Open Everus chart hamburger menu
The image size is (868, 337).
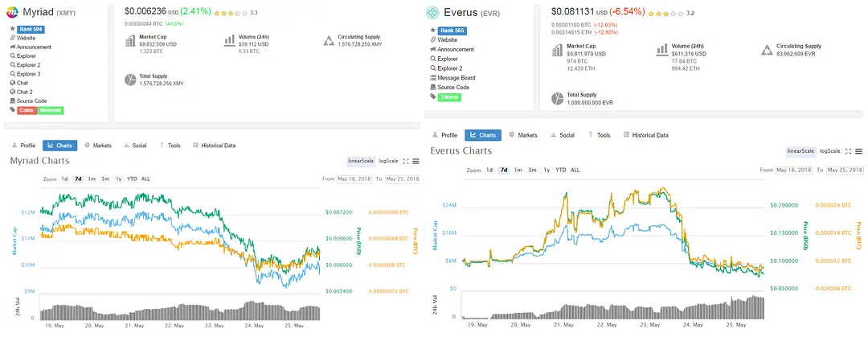coord(858,151)
